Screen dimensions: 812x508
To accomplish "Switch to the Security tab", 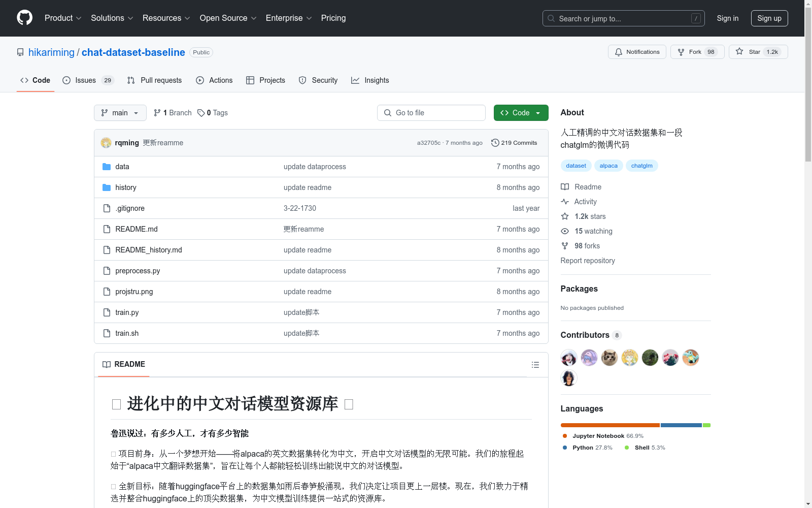I will [x=318, y=80].
